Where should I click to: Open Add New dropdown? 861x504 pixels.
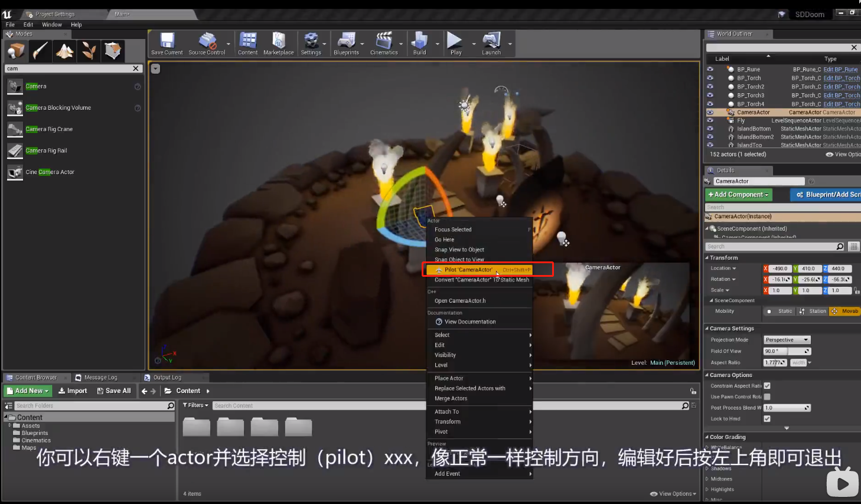[28, 391]
